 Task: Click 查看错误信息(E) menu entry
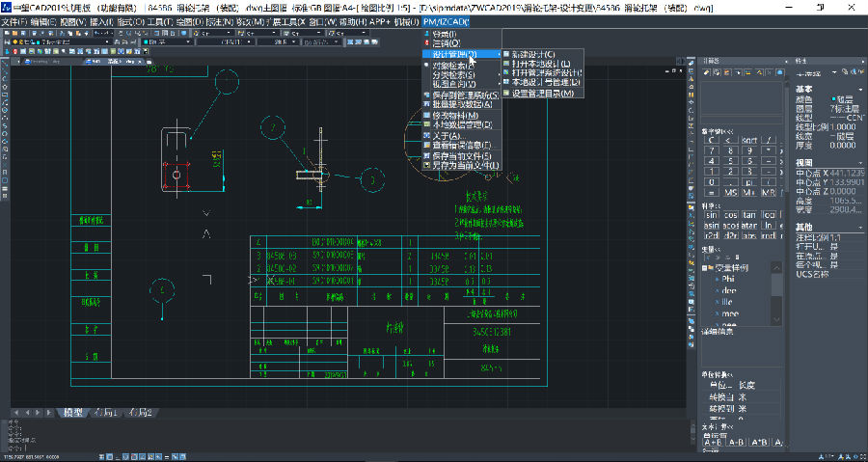pos(462,146)
